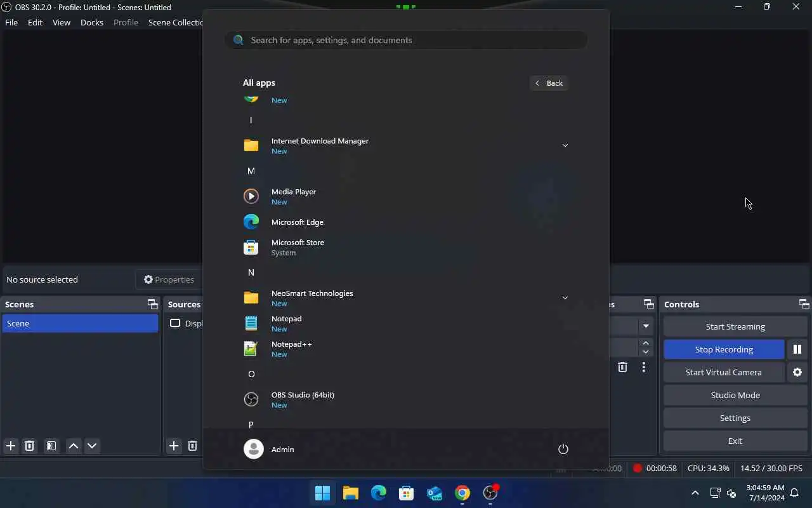Enable Studio Mode in OBS
This screenshot has height=508, width=812.
(x=735, y=395)
